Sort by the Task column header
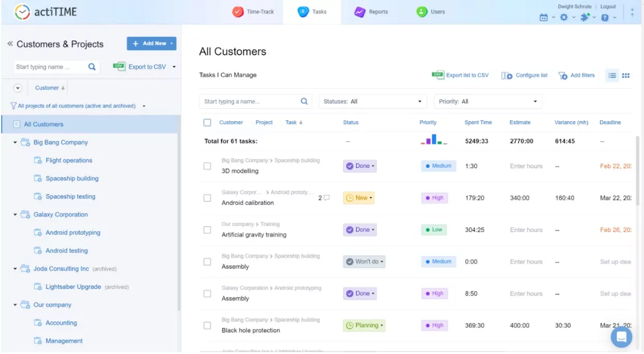This screenshot has height=354, width=644. point(294,123)
